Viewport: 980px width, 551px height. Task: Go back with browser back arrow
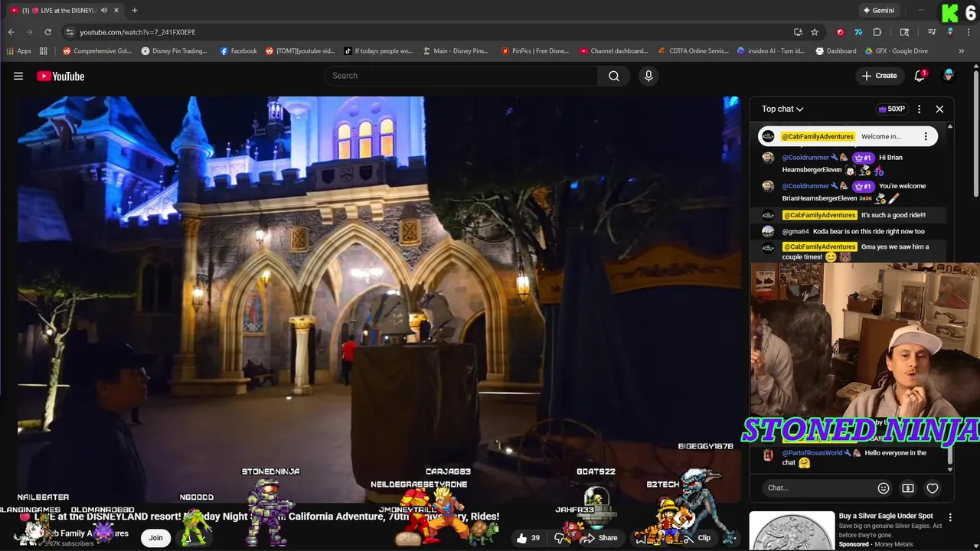tap(11, 32)
